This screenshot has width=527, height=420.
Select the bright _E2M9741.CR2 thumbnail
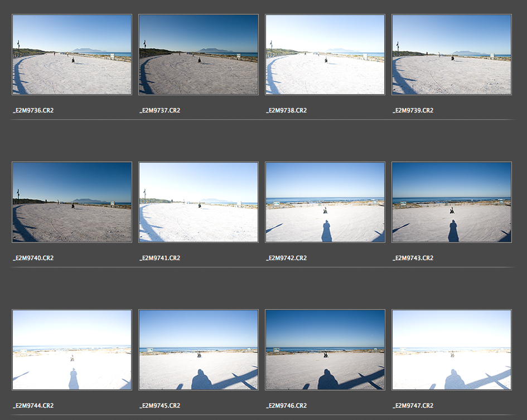[199, 202]
